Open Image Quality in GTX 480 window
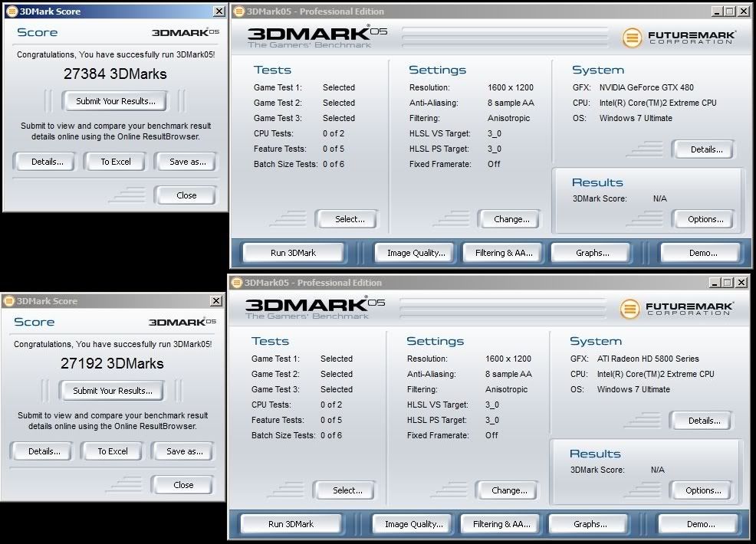 pos(416,253)
